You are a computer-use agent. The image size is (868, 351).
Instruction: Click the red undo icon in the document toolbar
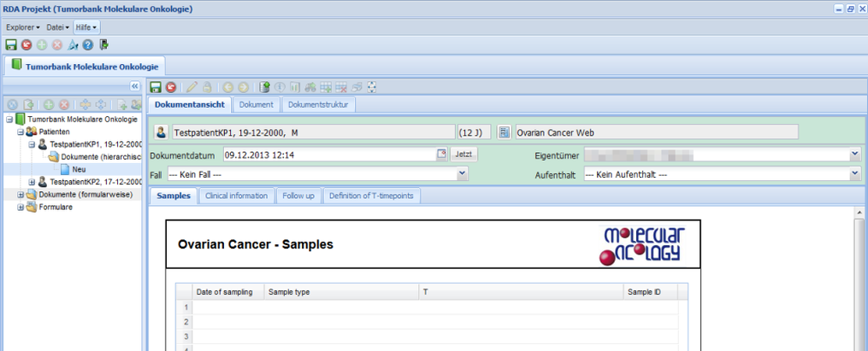171,87
